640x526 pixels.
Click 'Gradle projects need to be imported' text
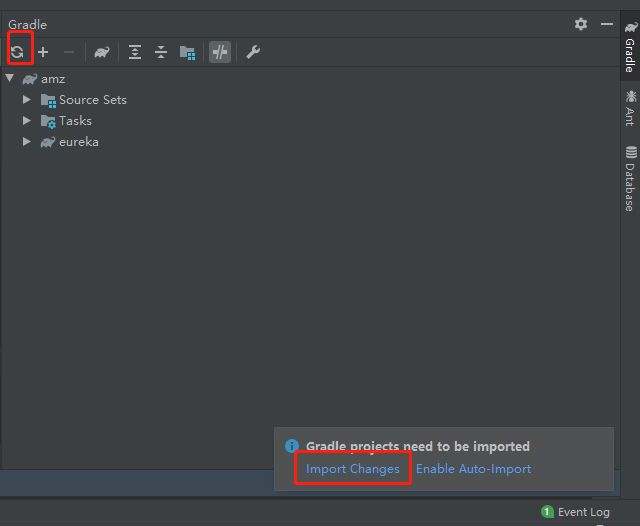418,446
